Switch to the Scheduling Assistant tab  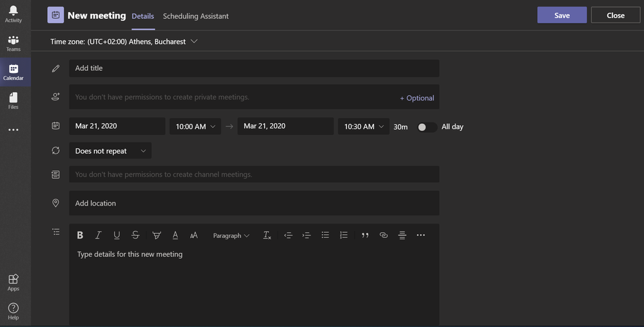point(195,16)
